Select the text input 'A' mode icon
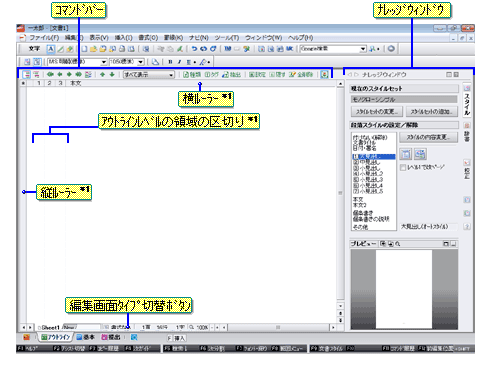Screen dimensions: 480x366 51,49
